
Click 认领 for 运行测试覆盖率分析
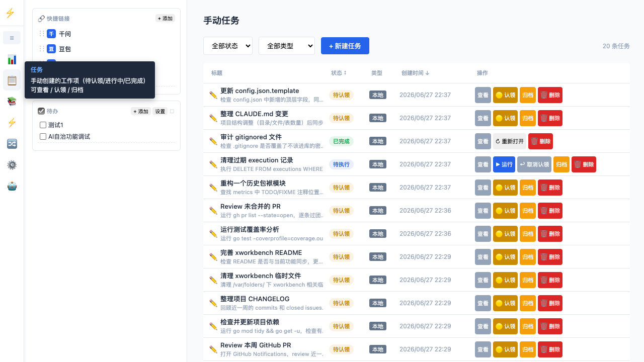pyautogui.click(x=505, y=234)
